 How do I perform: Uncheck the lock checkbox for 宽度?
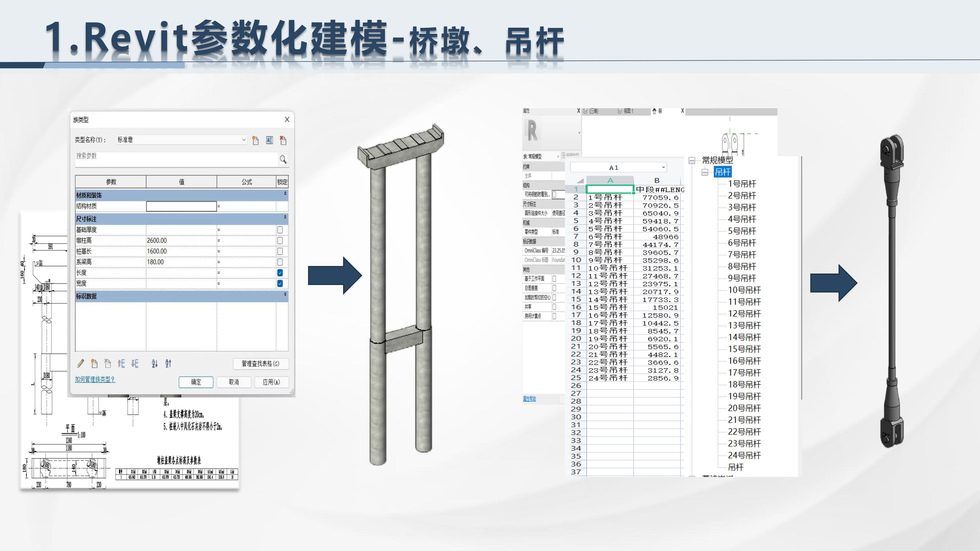pyautogui.click(x=280, y=283)
